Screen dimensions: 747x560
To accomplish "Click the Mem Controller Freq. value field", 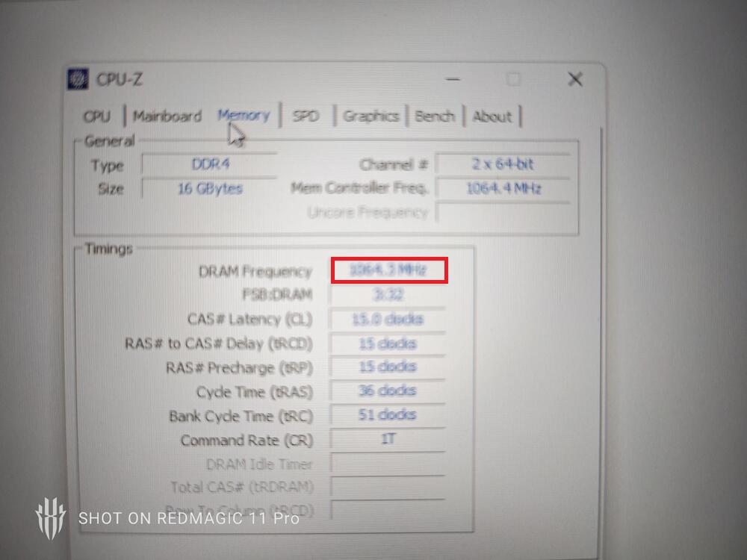I will (503, 188).
